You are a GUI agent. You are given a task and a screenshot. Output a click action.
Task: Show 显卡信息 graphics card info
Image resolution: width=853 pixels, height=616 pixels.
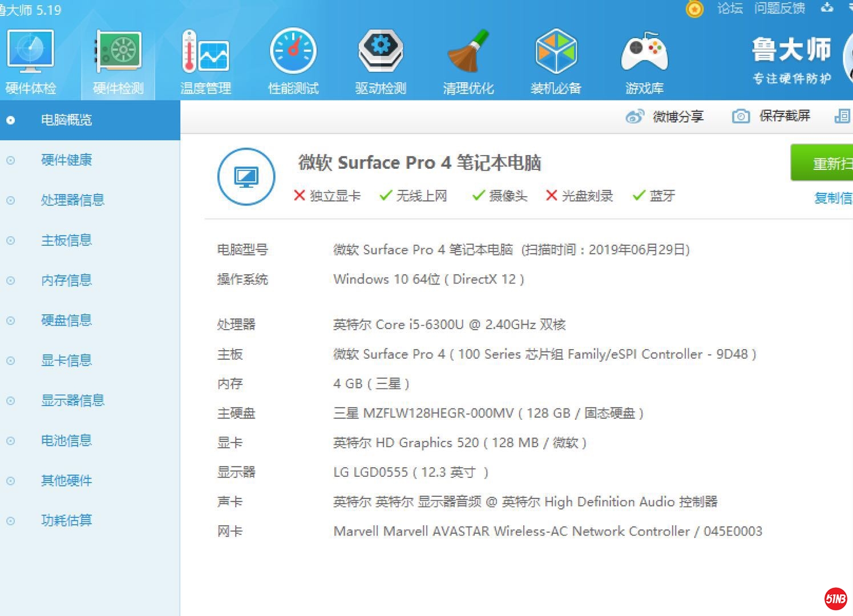pos(66,360)
